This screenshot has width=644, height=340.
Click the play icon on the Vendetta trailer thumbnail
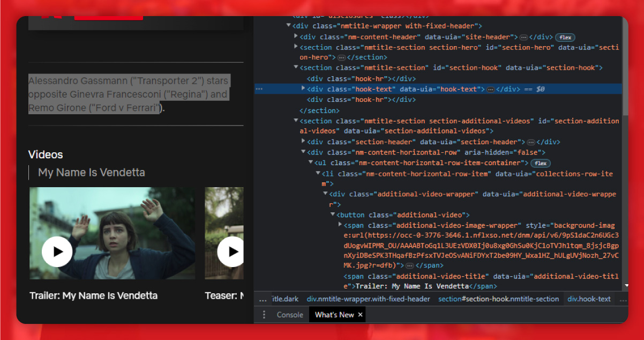coord(57,252)
